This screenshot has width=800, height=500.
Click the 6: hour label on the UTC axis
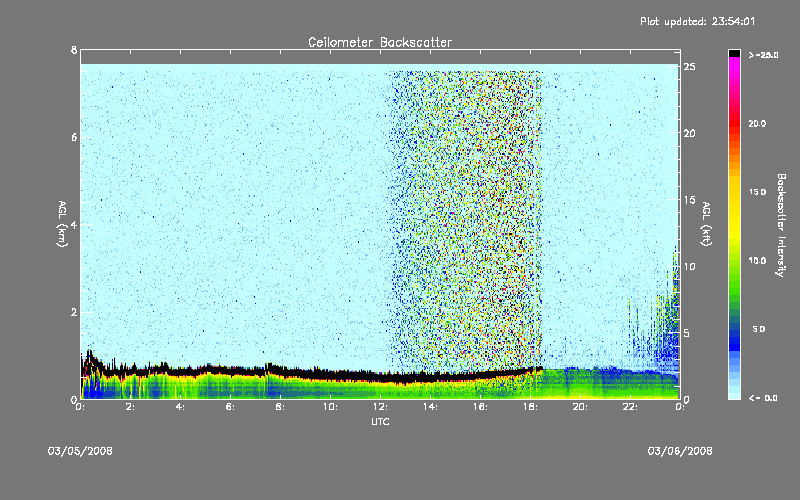[x=230, y=407]
